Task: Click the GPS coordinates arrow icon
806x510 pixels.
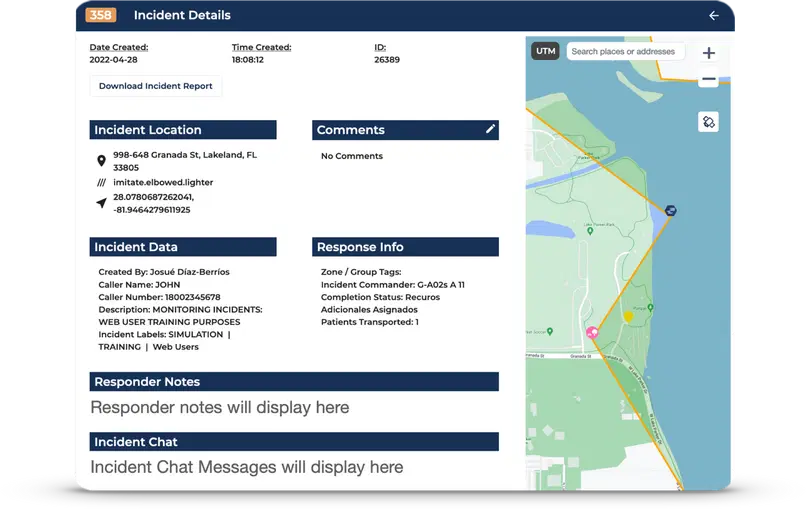Action: click(101, 203)
